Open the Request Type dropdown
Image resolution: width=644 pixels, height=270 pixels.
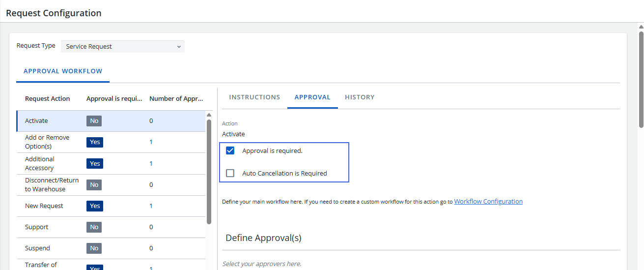tap(122, 46)
